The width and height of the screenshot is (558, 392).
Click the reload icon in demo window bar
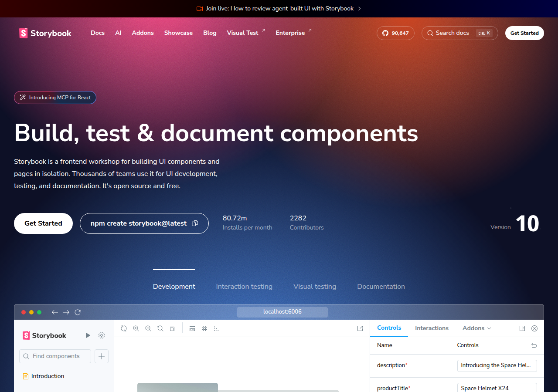(x=78, y=312)
